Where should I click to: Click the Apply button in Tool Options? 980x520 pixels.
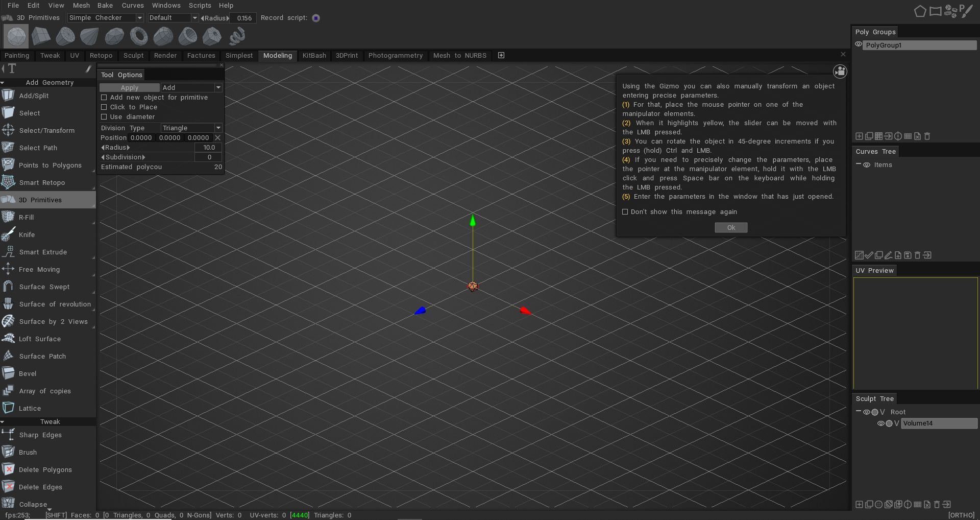click(x=129, y=88)
